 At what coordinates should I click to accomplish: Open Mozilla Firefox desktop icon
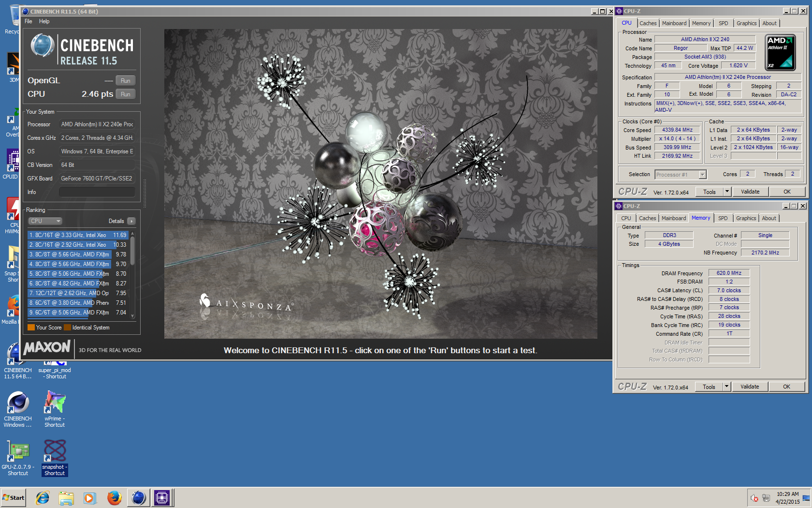point(12,310)
